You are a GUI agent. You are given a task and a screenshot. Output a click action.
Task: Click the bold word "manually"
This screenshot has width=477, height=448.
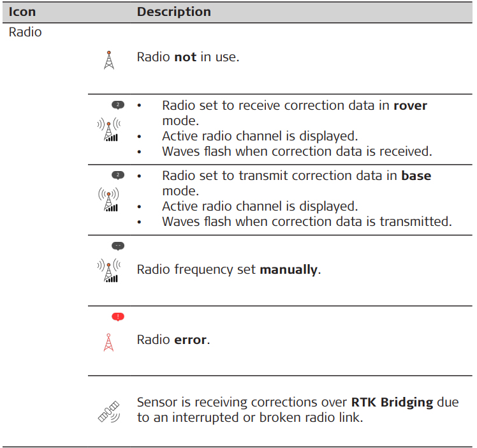[x=288, y=269]
